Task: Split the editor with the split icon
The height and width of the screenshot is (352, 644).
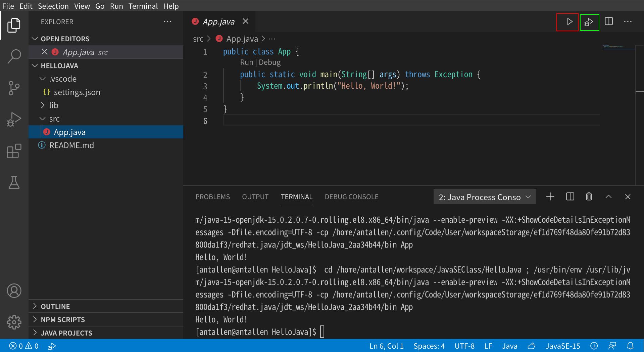Action: tap(608, 21)
